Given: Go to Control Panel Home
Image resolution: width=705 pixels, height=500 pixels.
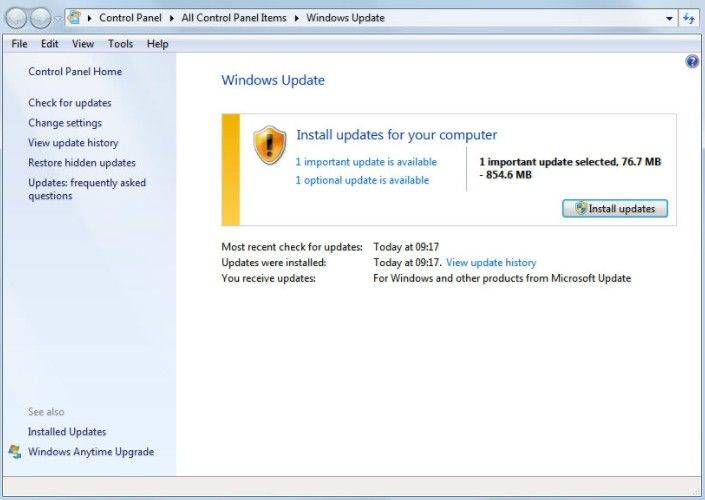Looking at the screenshot, I should coord(75,71).
